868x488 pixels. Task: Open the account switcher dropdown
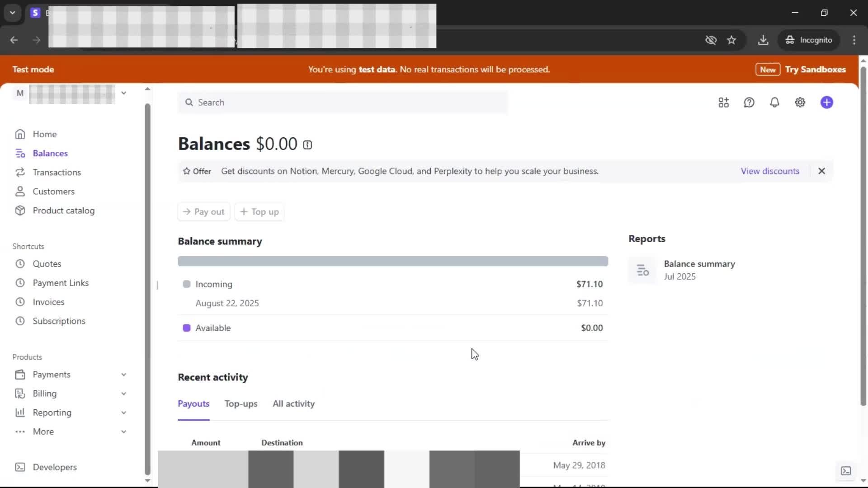tap(123, 93)
